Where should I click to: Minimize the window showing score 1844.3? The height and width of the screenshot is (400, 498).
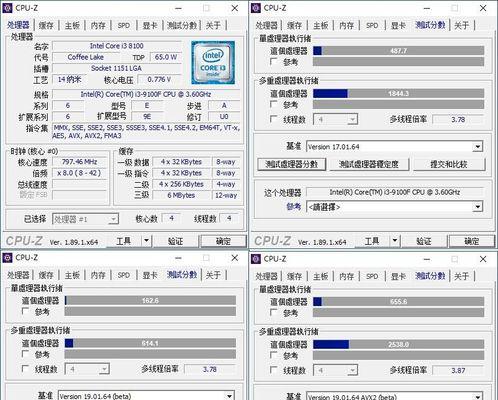click(x=427, y=8)
